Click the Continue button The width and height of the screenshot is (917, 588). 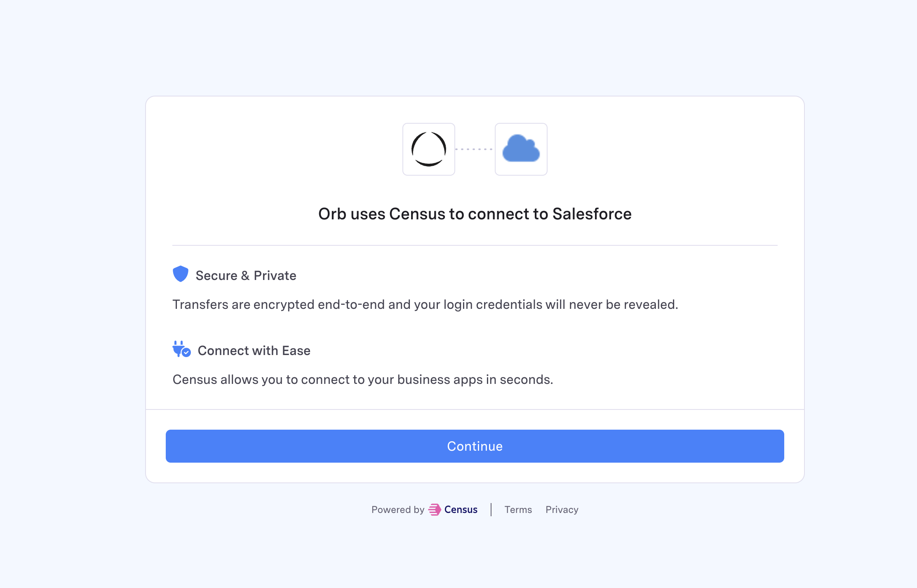coord(475,446)
